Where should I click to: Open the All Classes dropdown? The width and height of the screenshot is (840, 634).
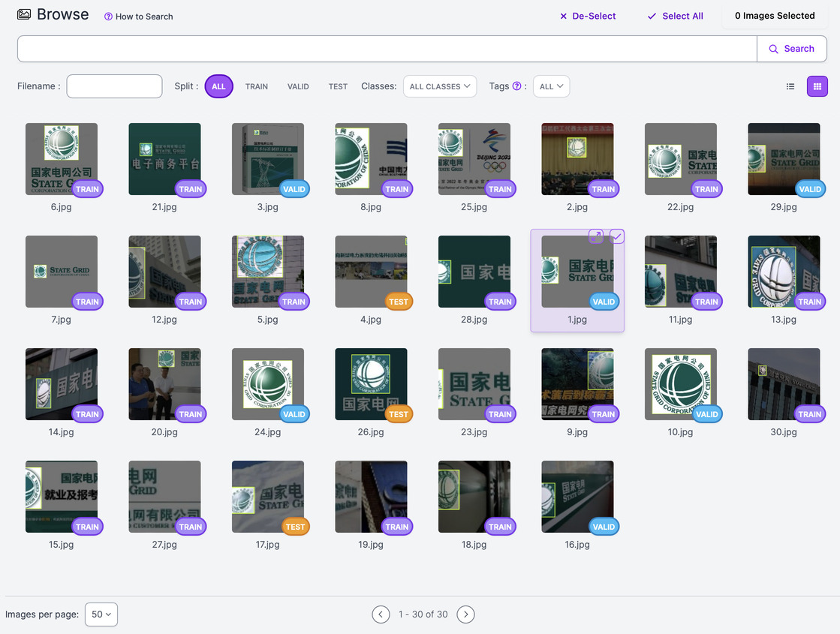(440, 86)
